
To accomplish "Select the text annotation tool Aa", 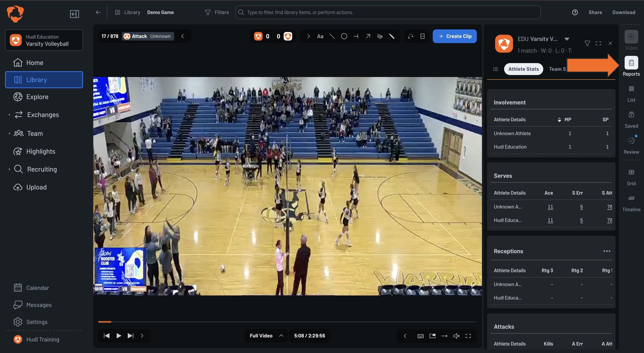I will [320, 36].
